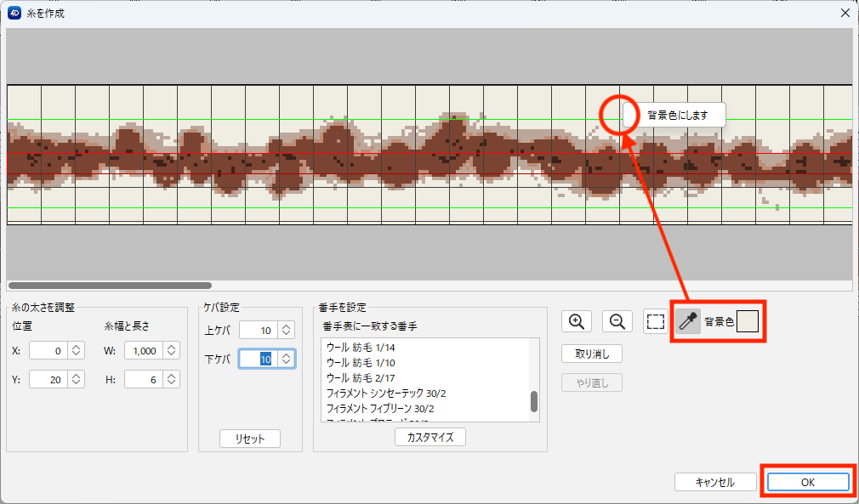Focus the H yarn length input field
This screenshot has height=504, width=859.
pos(144,380)
